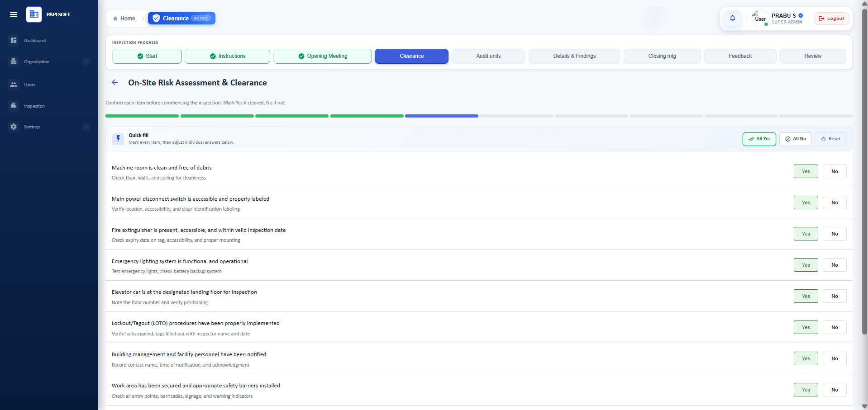The image size is (868, 410).
Task: Mark Yes for machine room clean item
Action: pos(806,171)
